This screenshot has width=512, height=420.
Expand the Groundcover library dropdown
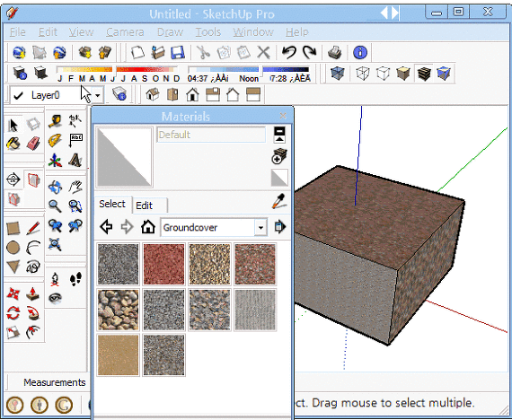(x=260, y=227)
